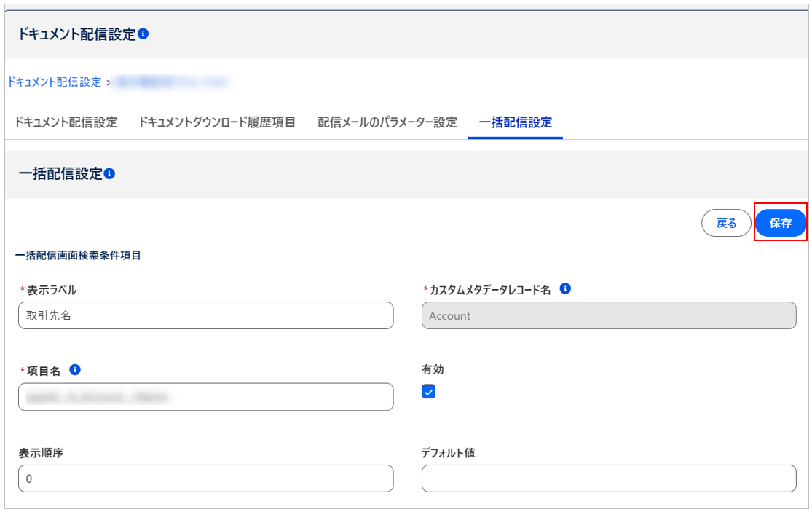This screenshot has width=812, height=512.
Task: Click info icon next to 一括配信設定 heading
Action: click(110, 174)
